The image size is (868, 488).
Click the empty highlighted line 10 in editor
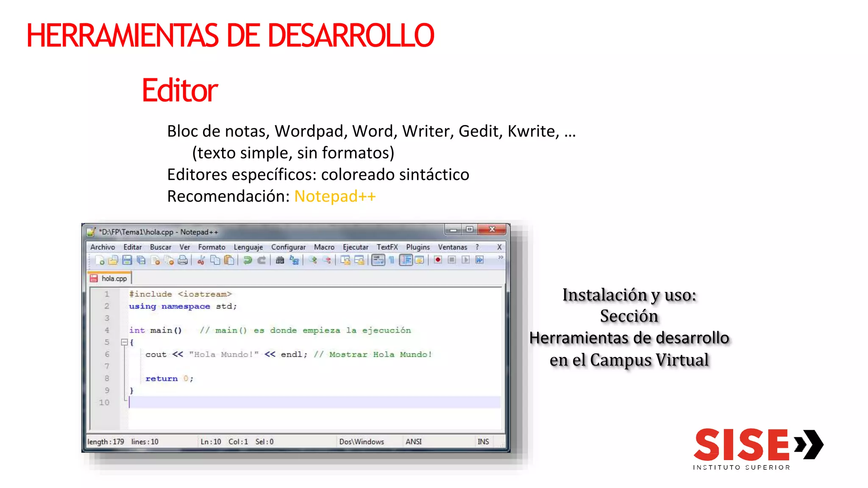point(314,402)
